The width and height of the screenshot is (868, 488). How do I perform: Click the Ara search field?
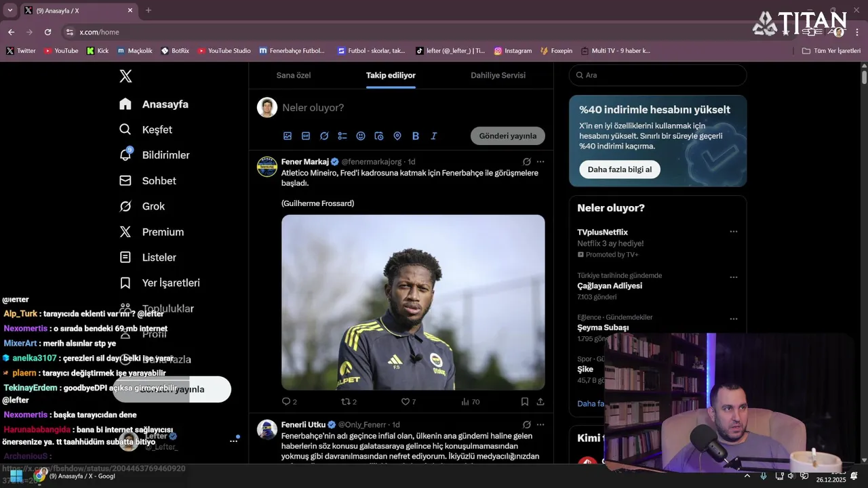click(x=658, y=75)
